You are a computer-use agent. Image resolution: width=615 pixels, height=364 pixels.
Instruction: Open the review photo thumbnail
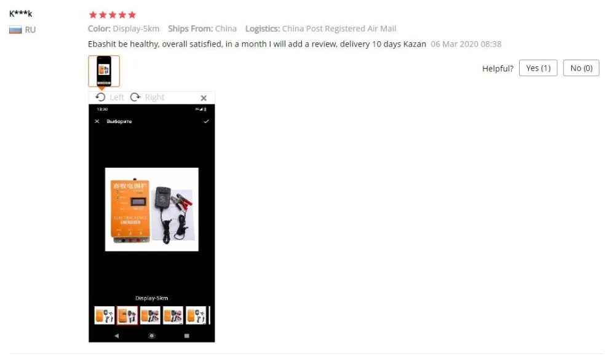pyautogui.click(x=104, y=71)
